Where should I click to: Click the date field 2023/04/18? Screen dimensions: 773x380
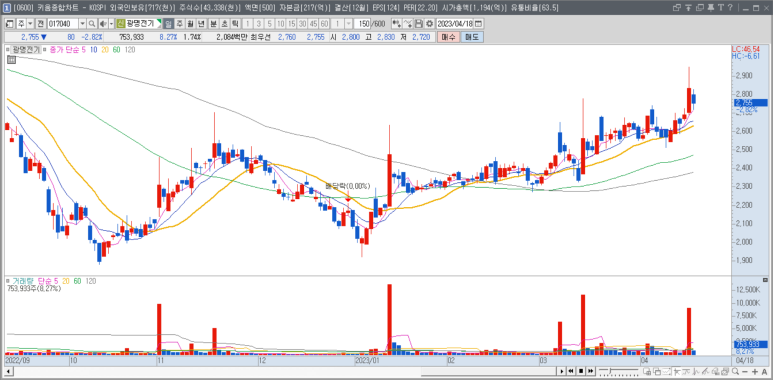click(x=455, y=24)
